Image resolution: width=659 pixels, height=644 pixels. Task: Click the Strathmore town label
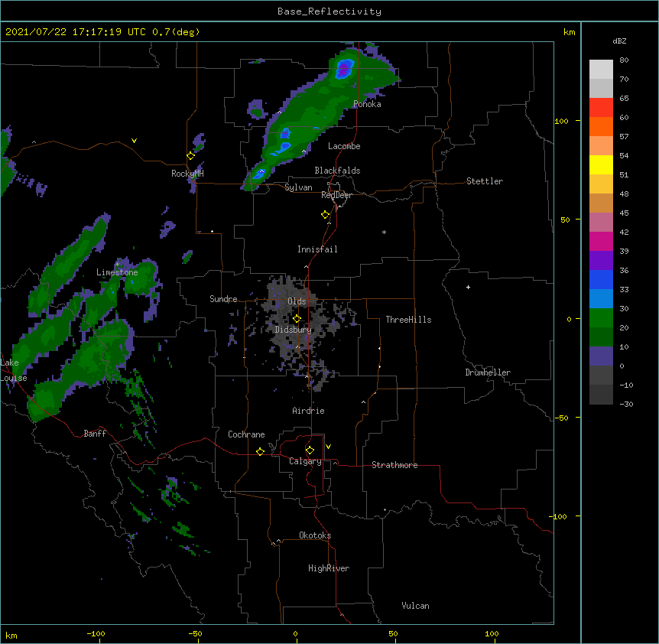(x=394, y=465)
